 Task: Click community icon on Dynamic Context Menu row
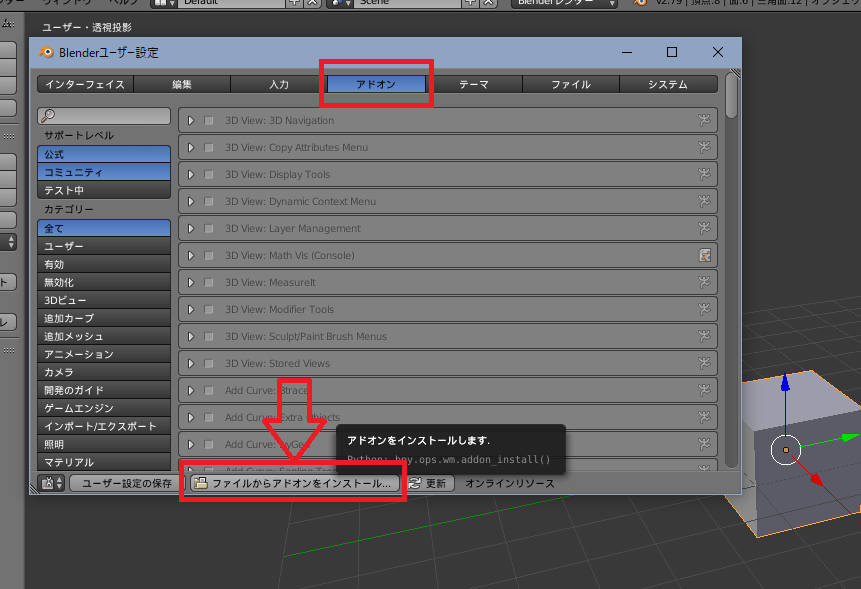click(705, 201)
